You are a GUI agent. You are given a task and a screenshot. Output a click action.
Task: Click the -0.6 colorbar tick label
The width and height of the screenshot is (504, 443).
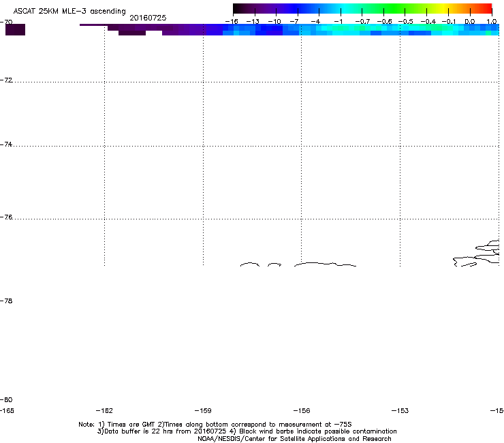point(384,22)
